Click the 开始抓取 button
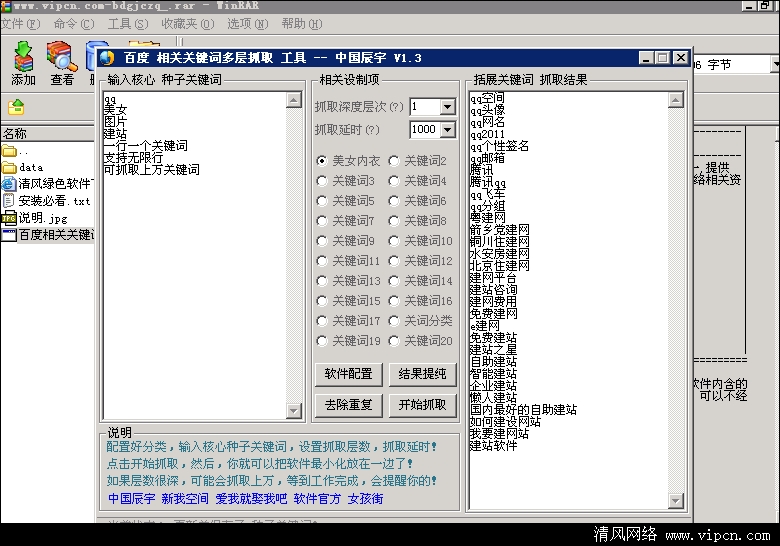This screenshot has height=546, width=780. pyautogui.click(x=422, y=405)
